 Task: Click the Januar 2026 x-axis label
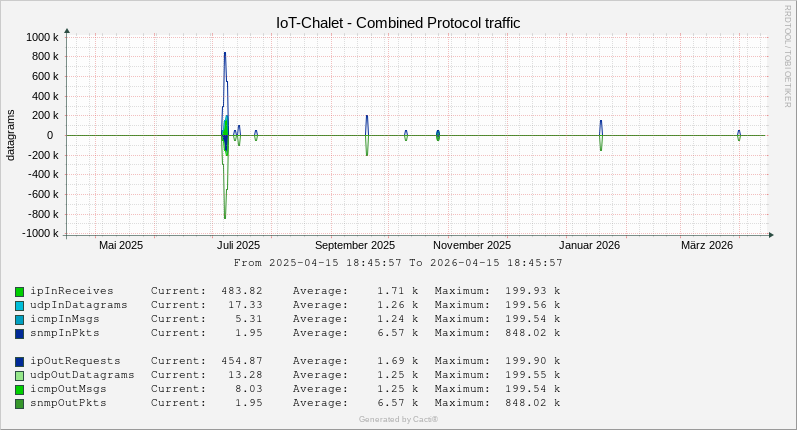click(x=589, y=245)
